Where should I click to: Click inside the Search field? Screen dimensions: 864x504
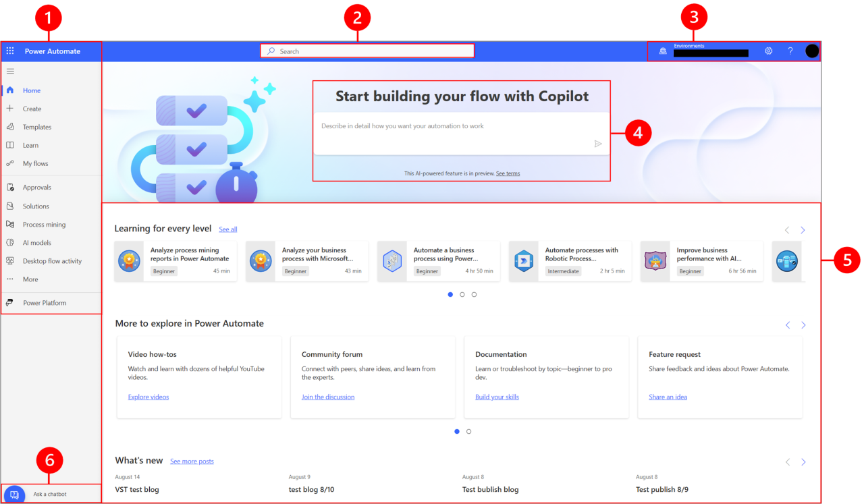click(x=367, y=51)
